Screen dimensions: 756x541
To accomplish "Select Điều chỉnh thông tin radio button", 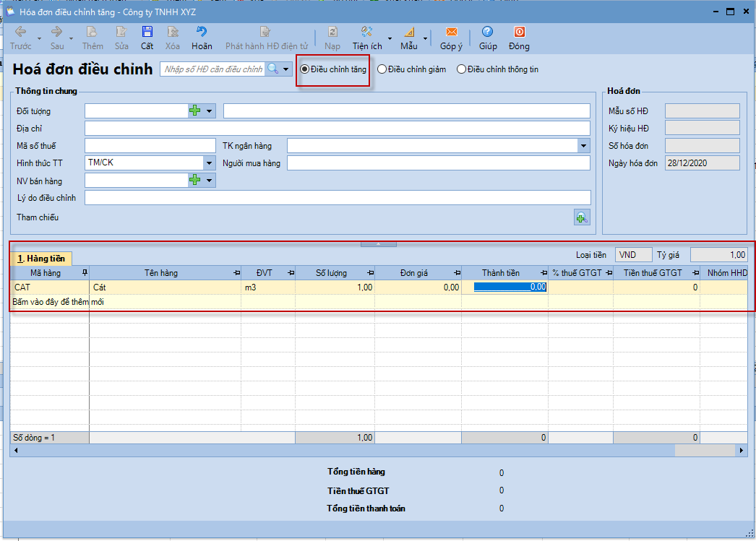I will point(461,69).
